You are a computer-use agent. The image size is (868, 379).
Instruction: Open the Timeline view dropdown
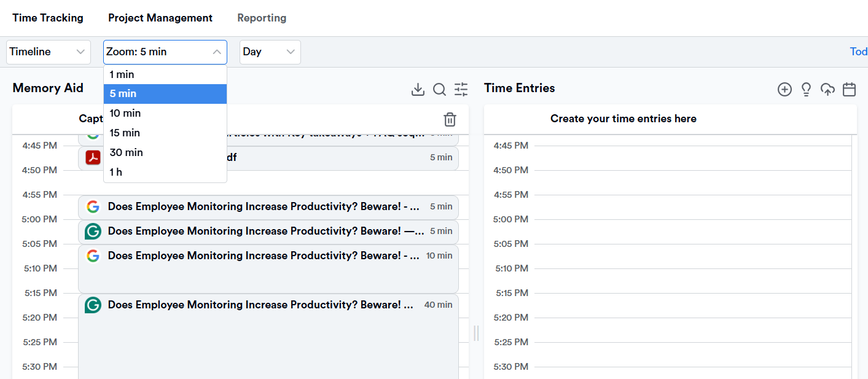(48, 52)
